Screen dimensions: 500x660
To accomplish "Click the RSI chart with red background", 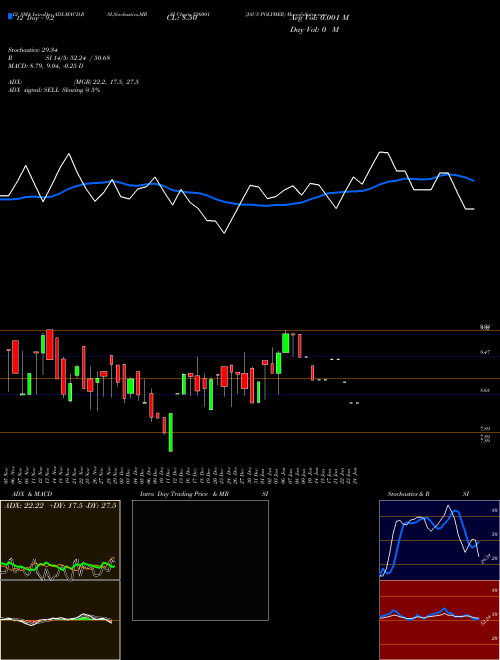I will (439, 620).
